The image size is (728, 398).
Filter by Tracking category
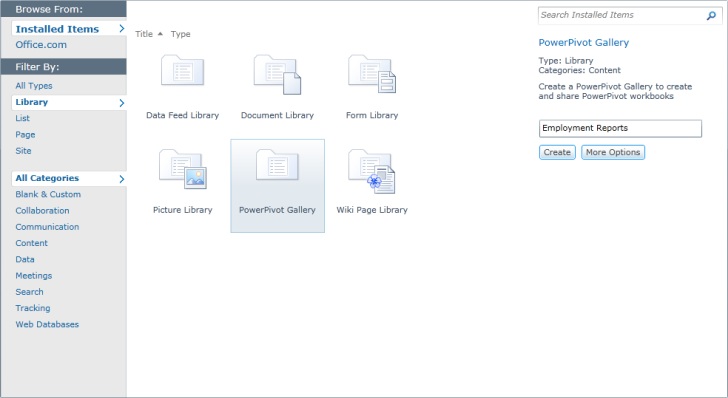(32, 308)
